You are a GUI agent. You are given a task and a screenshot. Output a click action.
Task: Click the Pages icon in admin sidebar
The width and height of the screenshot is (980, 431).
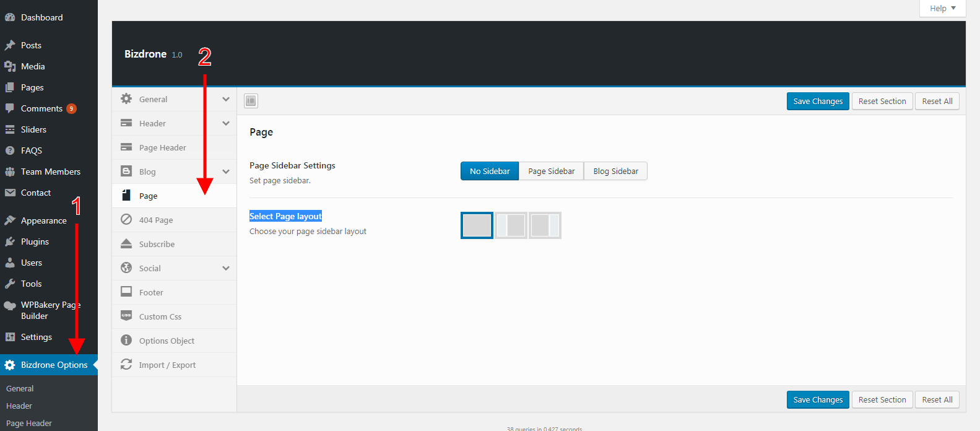(10, 87)
